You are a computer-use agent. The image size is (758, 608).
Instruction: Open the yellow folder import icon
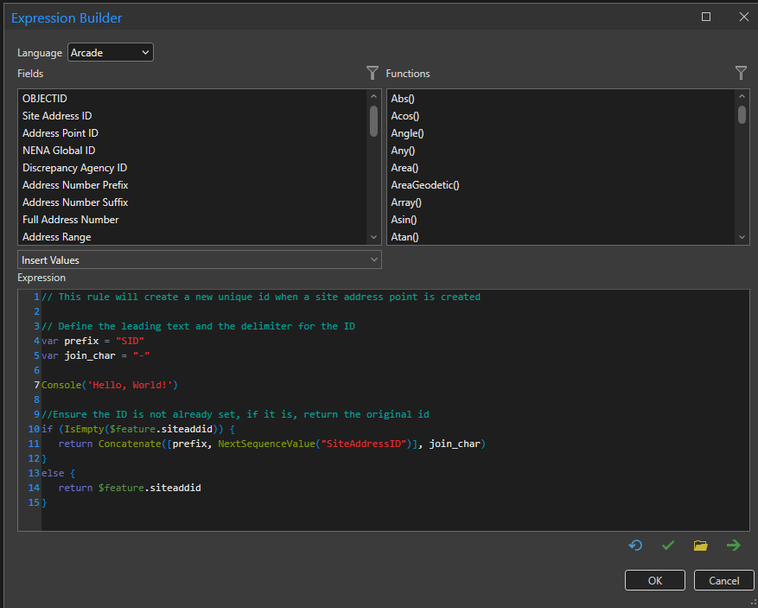click(x=700, y=545)
